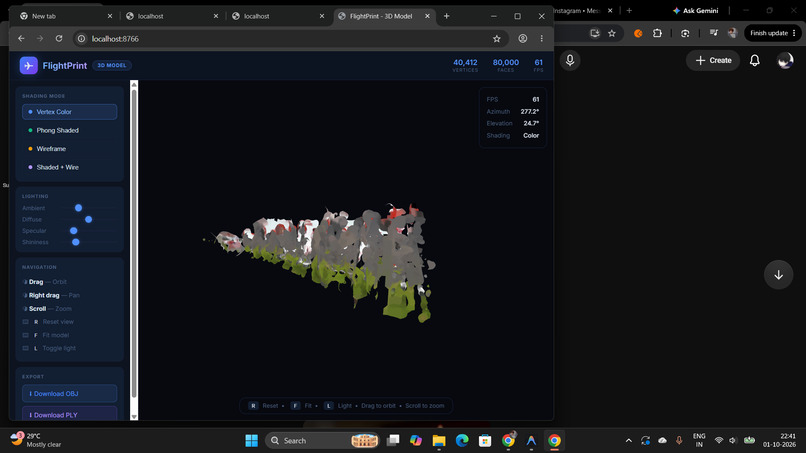806x453 pixels.
Task: Click the sidebar scrollbar down arrow
Action: pyautogui.click(x=134, y=416)
